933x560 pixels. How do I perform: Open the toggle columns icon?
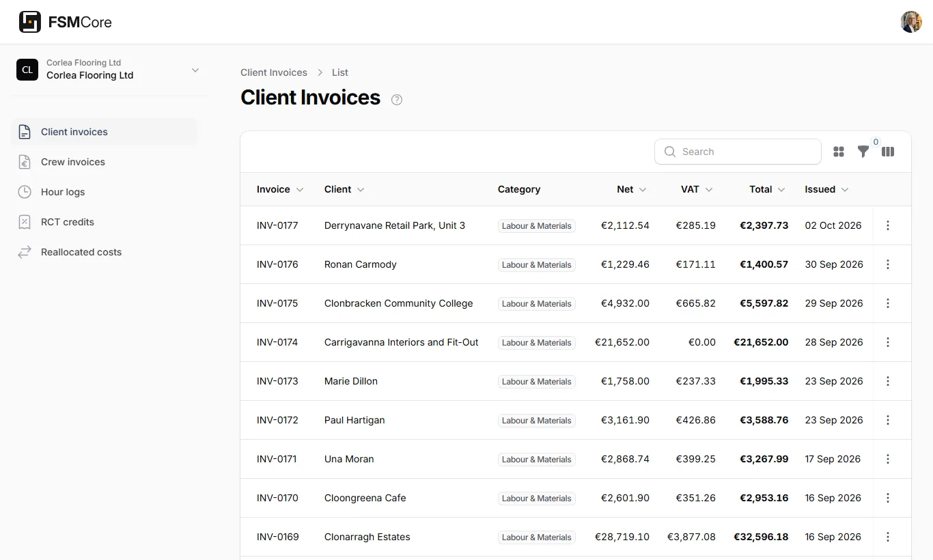pyautogui.click(x=888, y=152)
